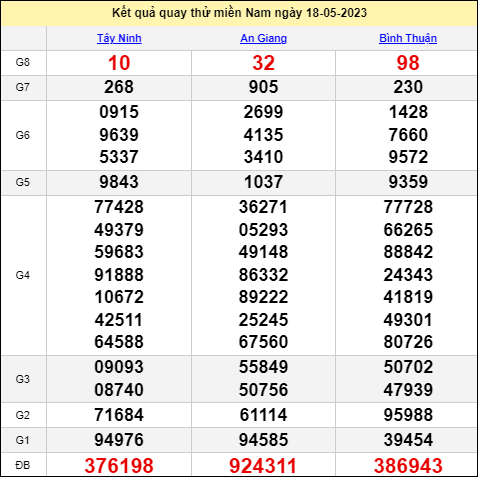This screenshot has width=478, height=477.
Task: Click An Giang G2 number 61114
Action: pyautogui.click(x=263, y=415)
